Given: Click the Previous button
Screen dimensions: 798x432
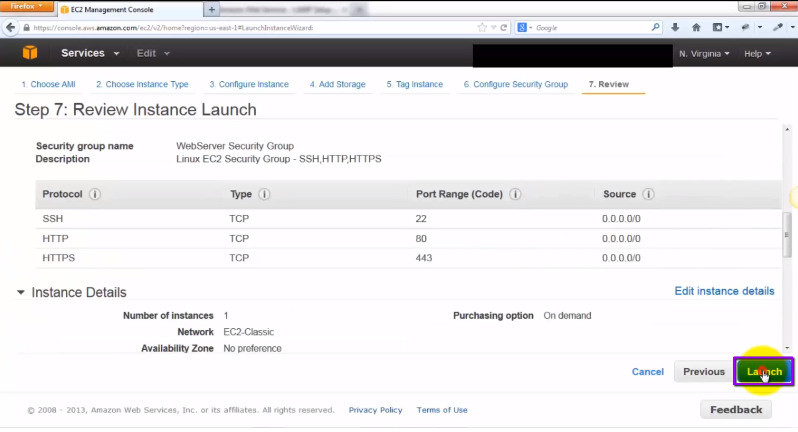Looking at the screenshot, I should (x=703, y=371).
